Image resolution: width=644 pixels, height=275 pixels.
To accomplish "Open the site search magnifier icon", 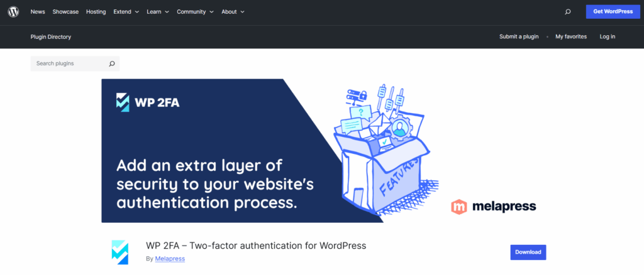I will (568, 12).
